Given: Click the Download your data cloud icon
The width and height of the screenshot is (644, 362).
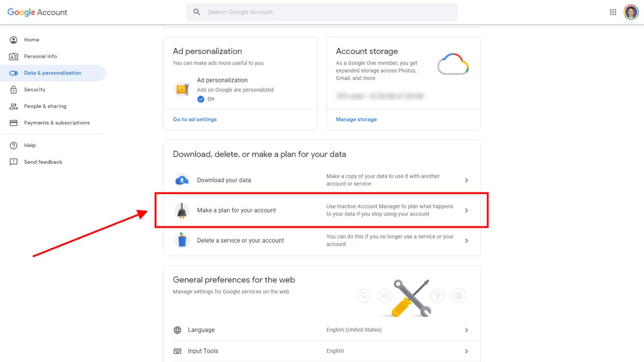Looking at the screenshot, I should pyautogui.click(x=182, y=180).
